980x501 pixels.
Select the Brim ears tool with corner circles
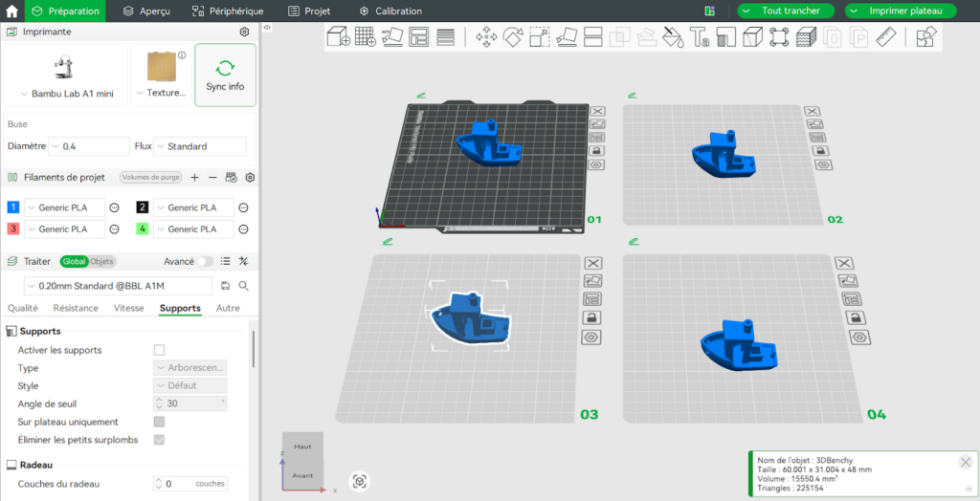tap(779, 37)
